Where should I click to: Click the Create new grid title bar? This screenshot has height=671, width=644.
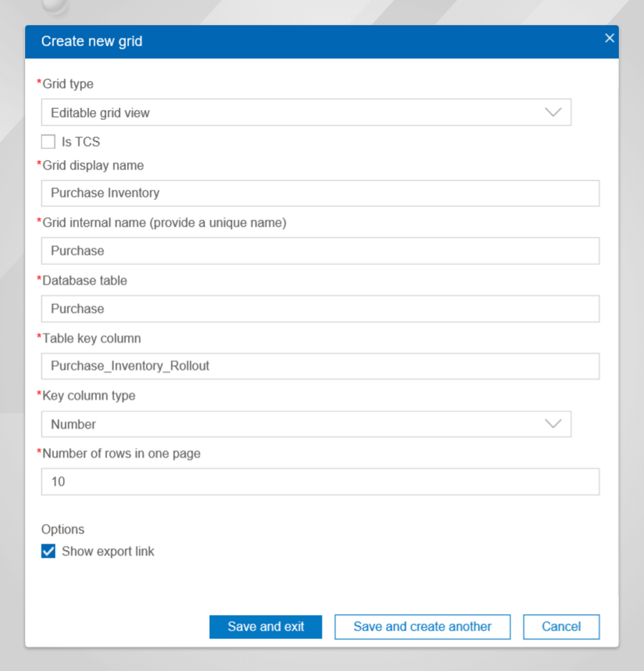(x=321, y=41)
